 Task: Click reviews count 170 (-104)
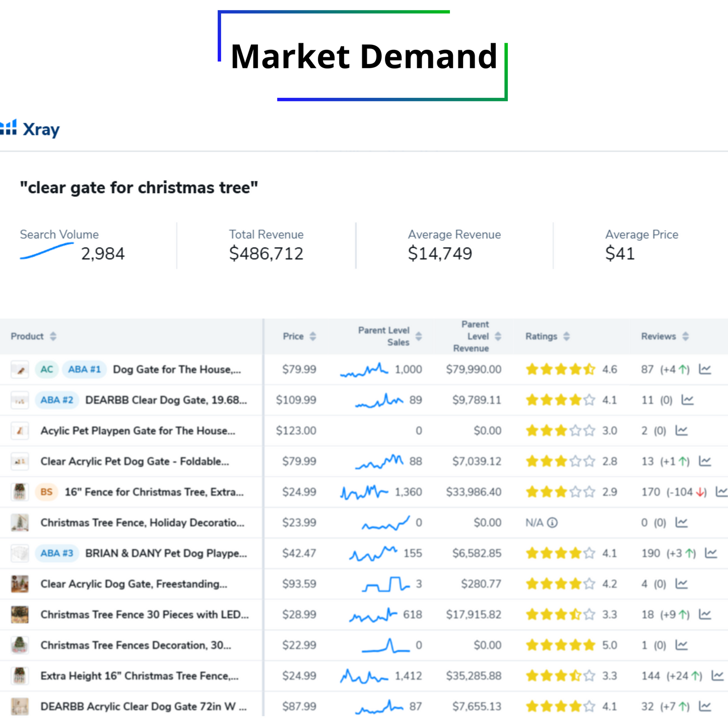[674, 492]
